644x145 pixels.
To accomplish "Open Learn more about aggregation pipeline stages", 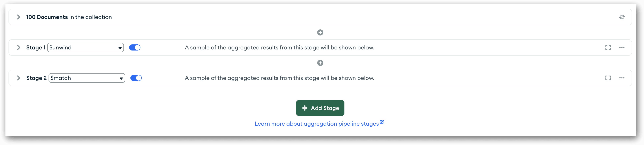I will click(317, 124).
